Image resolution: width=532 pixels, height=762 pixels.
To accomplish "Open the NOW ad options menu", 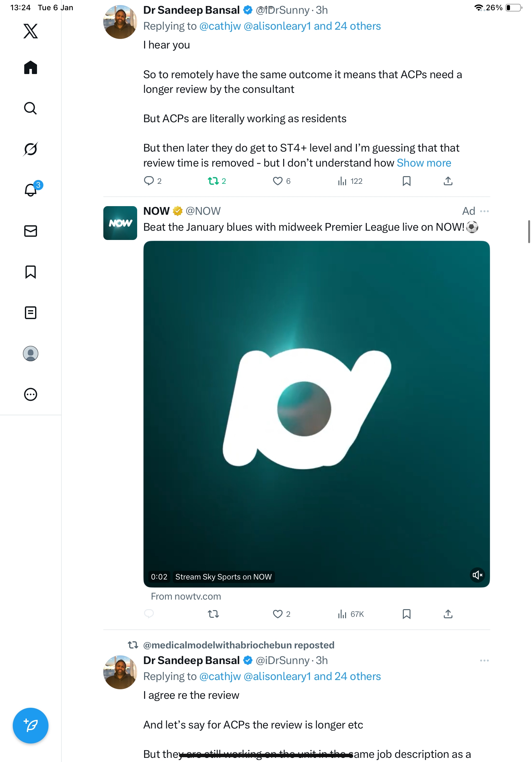I will click(484, 211).
